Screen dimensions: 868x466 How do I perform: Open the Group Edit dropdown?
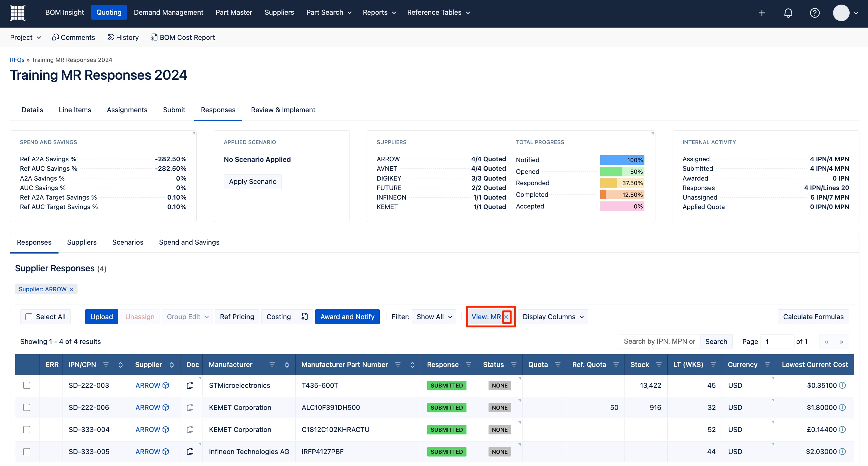(187, 317)
